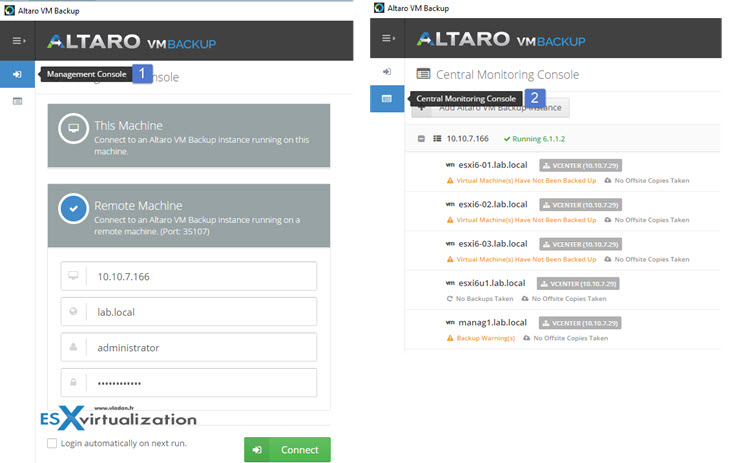The image size is (730, 463).
Task: Click the not-backed-up warning under esxi6-03
Action: point(521,259)
